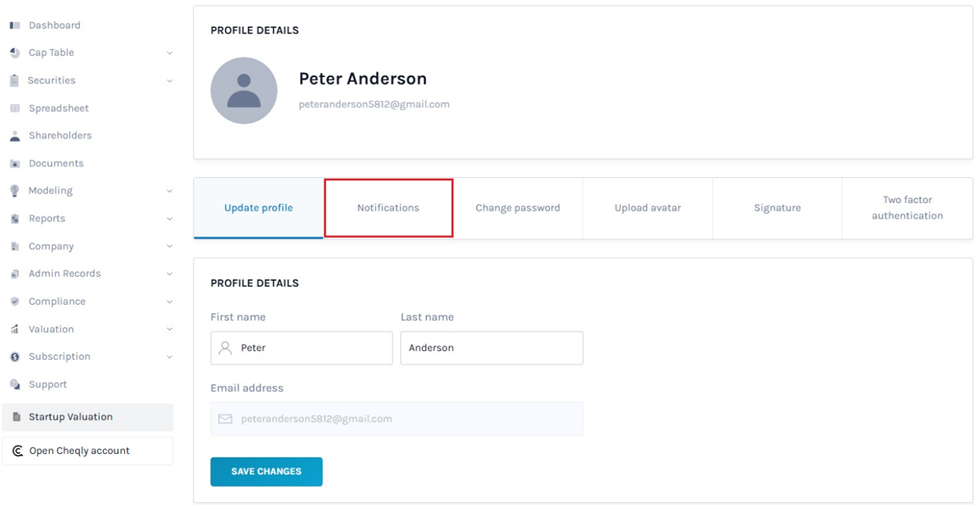Open the Upload avatar tab
Viewport: 974px width, 505px height.
pos(648,208)
